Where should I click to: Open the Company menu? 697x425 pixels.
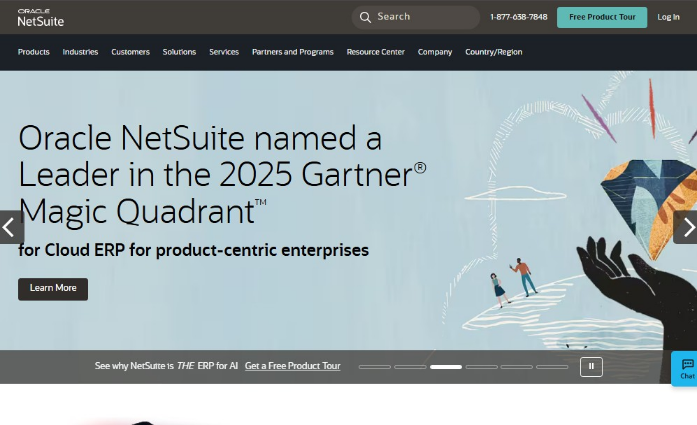click(x=435, y=52)
